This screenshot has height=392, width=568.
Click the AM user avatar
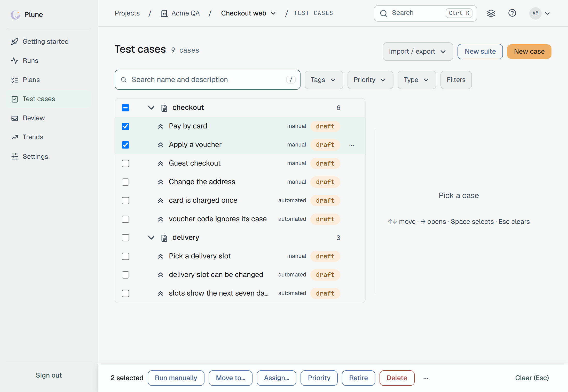535,13
